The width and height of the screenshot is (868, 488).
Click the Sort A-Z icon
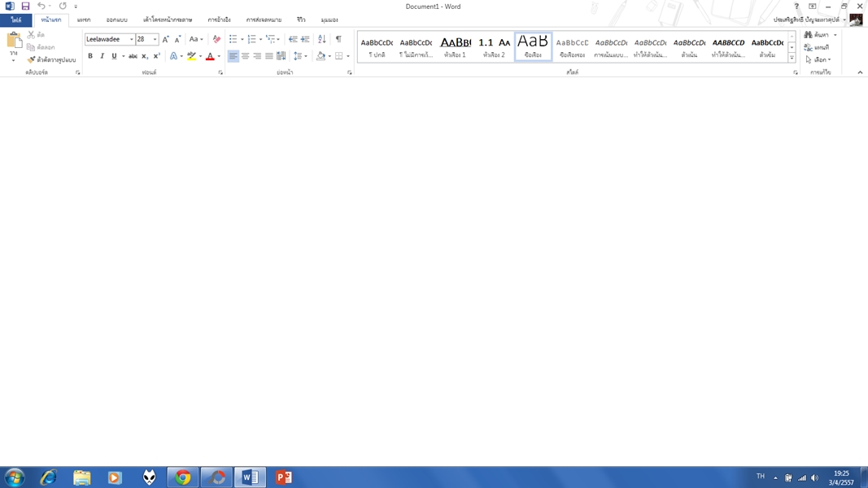(322, 39)
